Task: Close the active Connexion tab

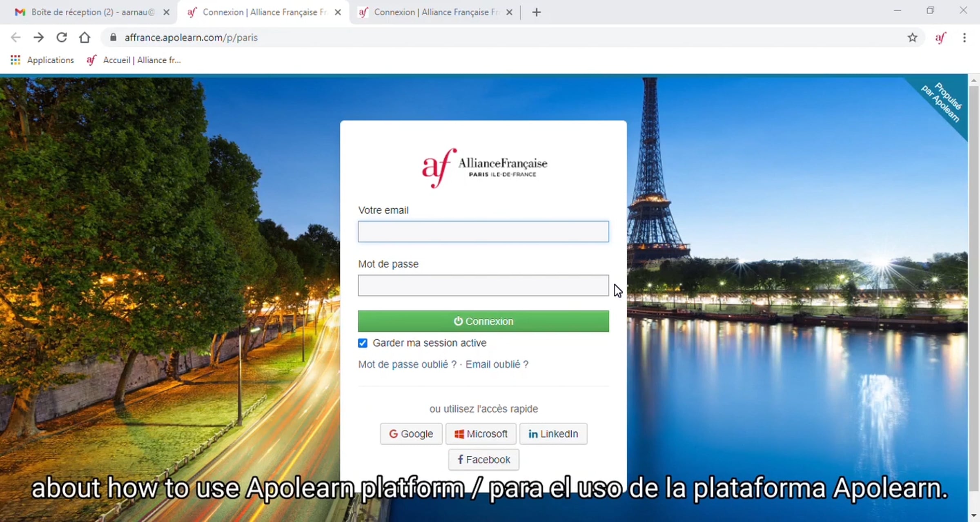Action: 338,12
